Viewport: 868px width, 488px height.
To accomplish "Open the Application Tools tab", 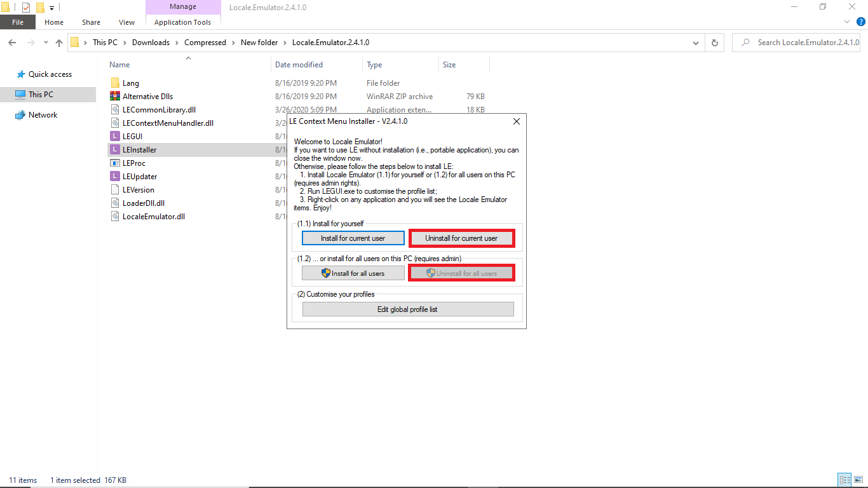I will coord(182,22).
